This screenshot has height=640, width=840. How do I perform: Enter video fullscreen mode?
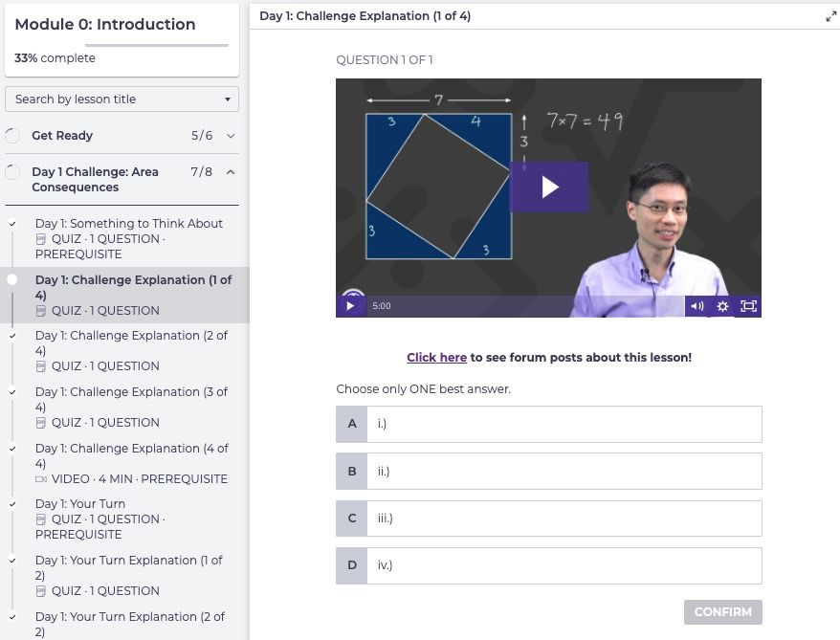pos(748,306)
